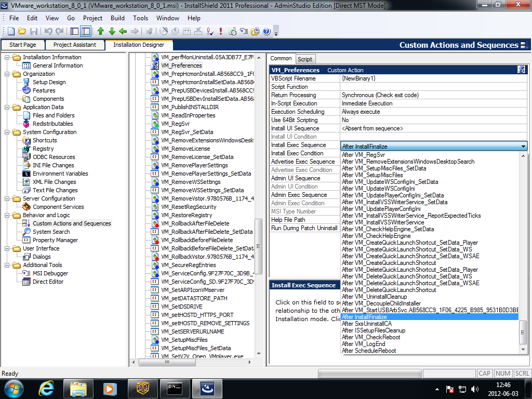Click the red exclamation Build toolbar icon
Screen dimensions: 532x399
(220, 31)
